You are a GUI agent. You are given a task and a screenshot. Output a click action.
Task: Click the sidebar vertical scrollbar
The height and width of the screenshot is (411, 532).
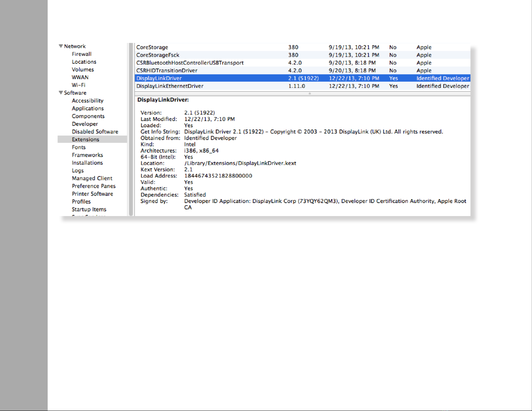pos(131,129)
